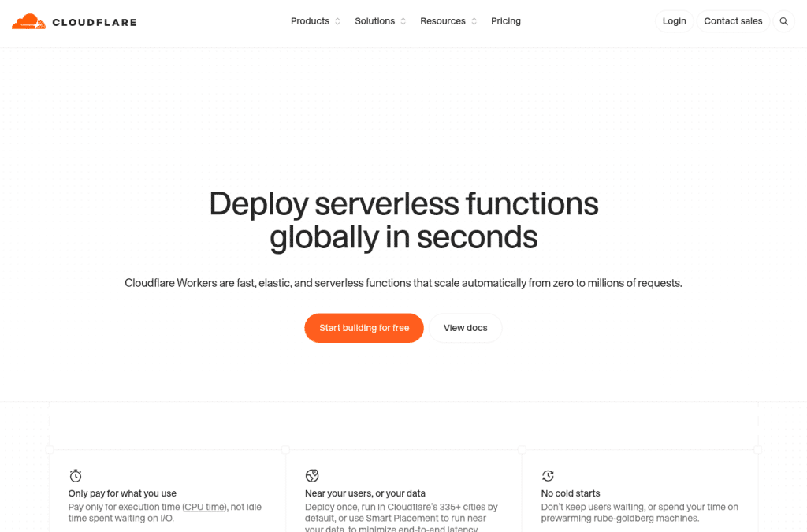Click the CLOUDFLARE wordmark text
The height and width of the screenshot is (532, 807).
pos(95,23)
